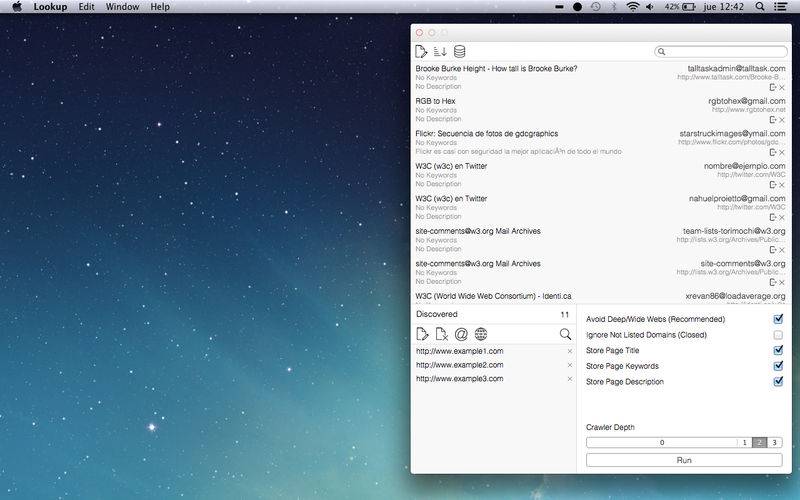This screenshot has height=500, width=800.
Task: Click the add URL document icon below Discovered
Action: point(422,334)
